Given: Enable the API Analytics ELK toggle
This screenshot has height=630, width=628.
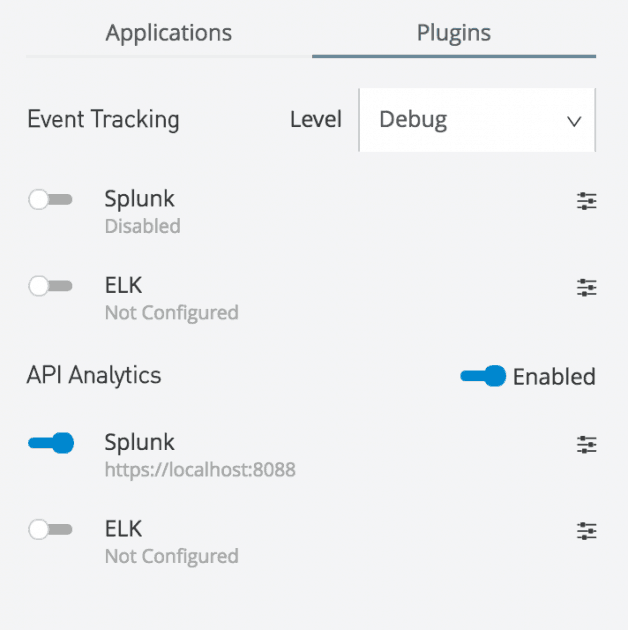Looking at the screenshot, I should (x=51, y=530).
